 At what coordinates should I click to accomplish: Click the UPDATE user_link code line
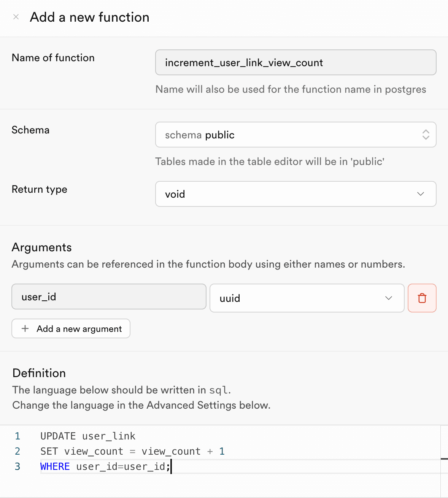(88, 436)
